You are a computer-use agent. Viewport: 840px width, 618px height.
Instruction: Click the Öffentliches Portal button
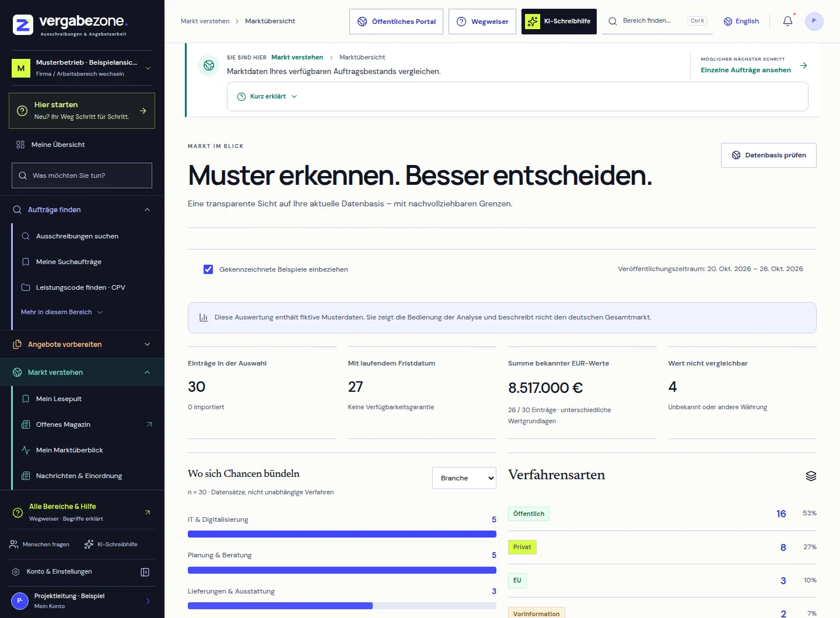[396, 22]
